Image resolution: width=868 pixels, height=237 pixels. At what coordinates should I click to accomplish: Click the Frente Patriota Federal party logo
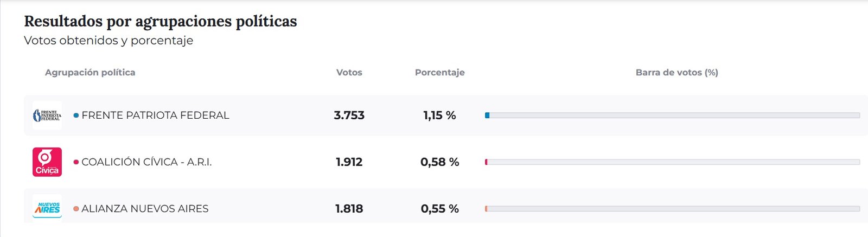tap(47, 115)
